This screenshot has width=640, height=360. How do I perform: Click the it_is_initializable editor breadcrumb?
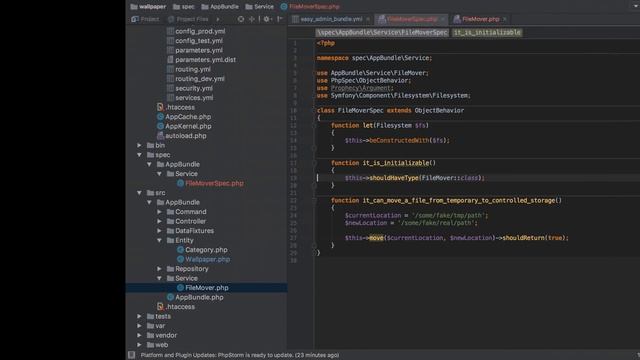[x=487, y=32]
